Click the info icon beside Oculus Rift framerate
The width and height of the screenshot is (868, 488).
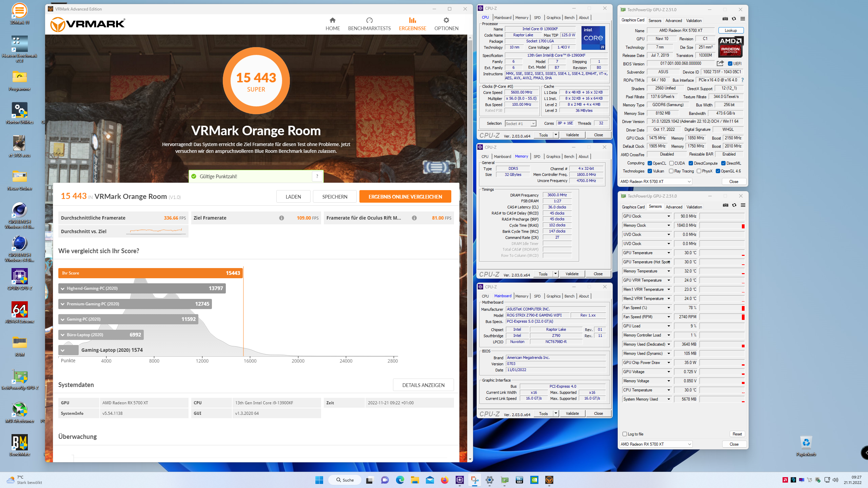(414, 218)
